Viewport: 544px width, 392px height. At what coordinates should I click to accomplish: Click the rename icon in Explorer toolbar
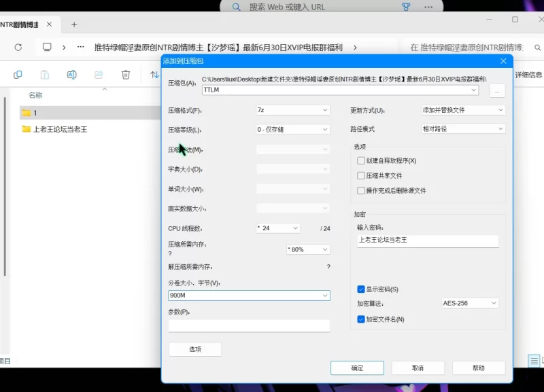[72, 75]
